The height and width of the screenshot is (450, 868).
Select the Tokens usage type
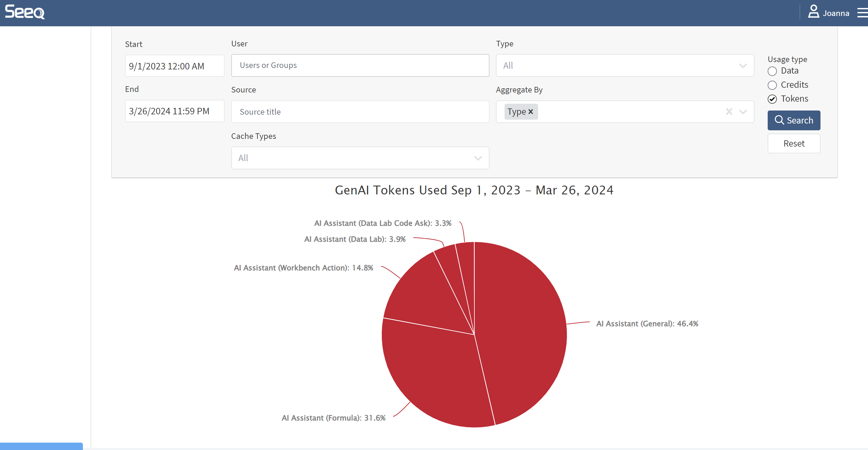point(772,99)
